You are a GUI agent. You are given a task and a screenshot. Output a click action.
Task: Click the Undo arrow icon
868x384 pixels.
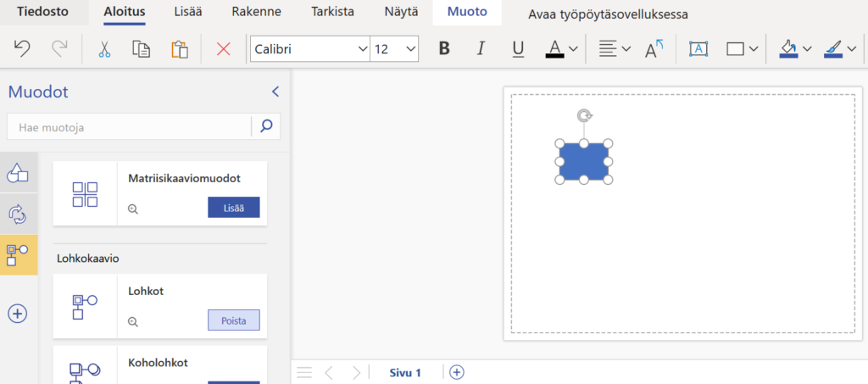tap(23, 49)
